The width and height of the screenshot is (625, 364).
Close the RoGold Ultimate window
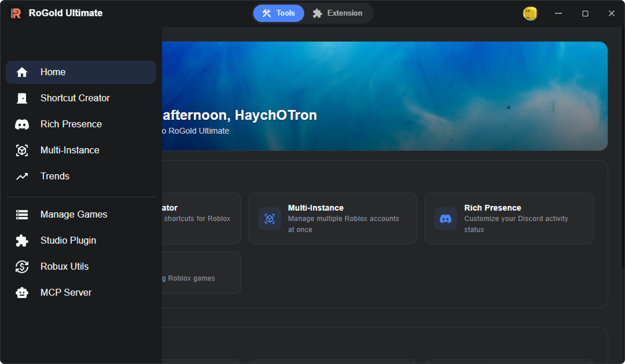[611, 13]
